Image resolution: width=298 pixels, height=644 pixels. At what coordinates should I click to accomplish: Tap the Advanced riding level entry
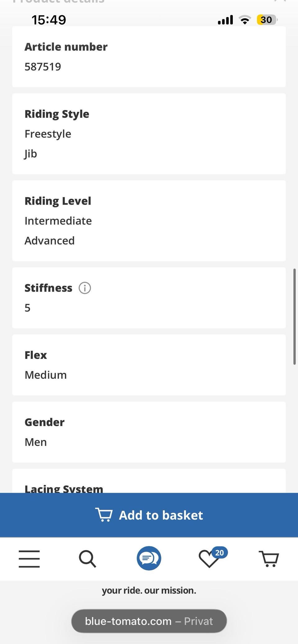tap(50, 241)
